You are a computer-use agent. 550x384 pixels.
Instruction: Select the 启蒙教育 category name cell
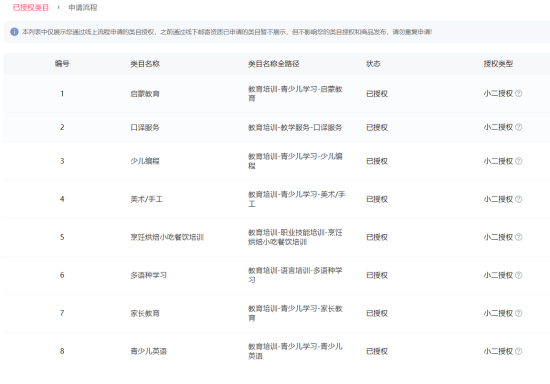pos(145,94)
